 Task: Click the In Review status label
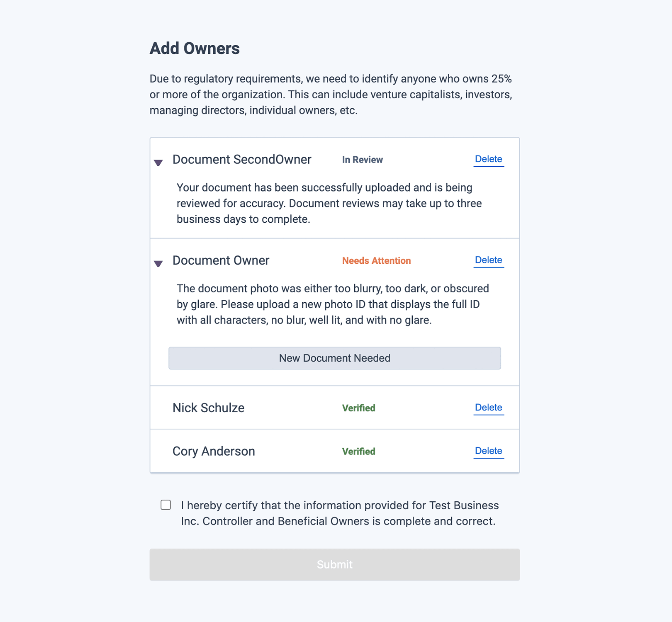pos(363,160)
